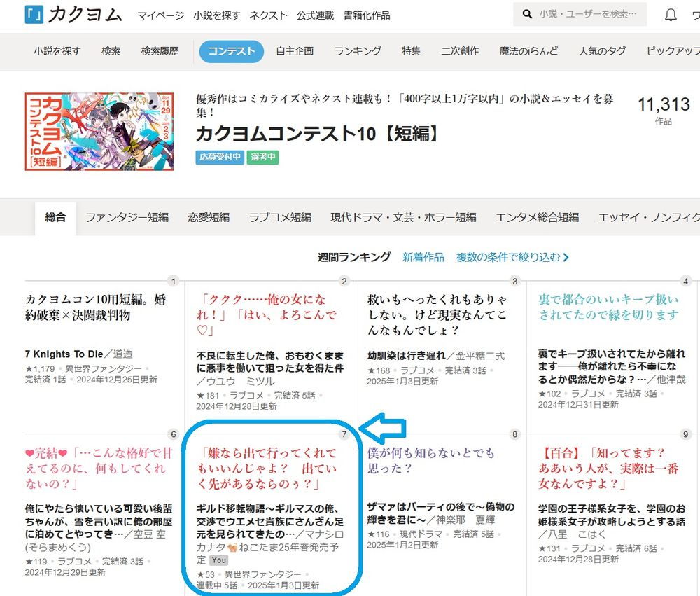Expand 複数の条件で絞り込む filter

pos(512,257)
